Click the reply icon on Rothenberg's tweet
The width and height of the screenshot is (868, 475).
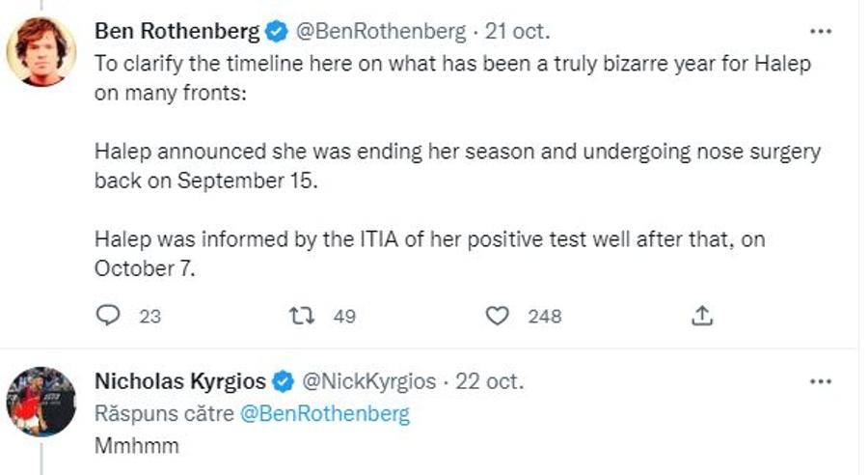click(108, 316)
